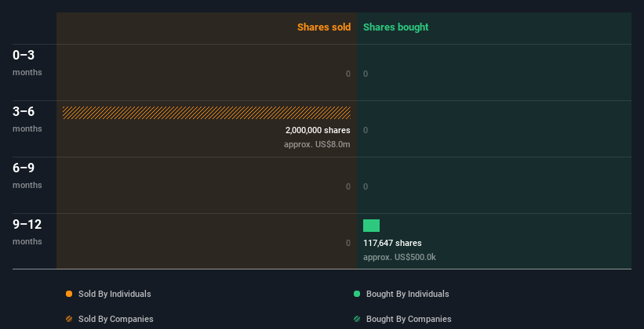This screenshot has height=329, width=644.
Task: Select the hatched orange 3–6 months sold bar
Action: [x=206, y=113]
